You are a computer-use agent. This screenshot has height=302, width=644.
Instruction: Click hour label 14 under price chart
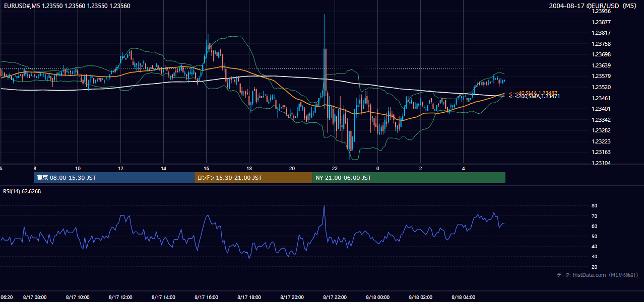point(163,168)
